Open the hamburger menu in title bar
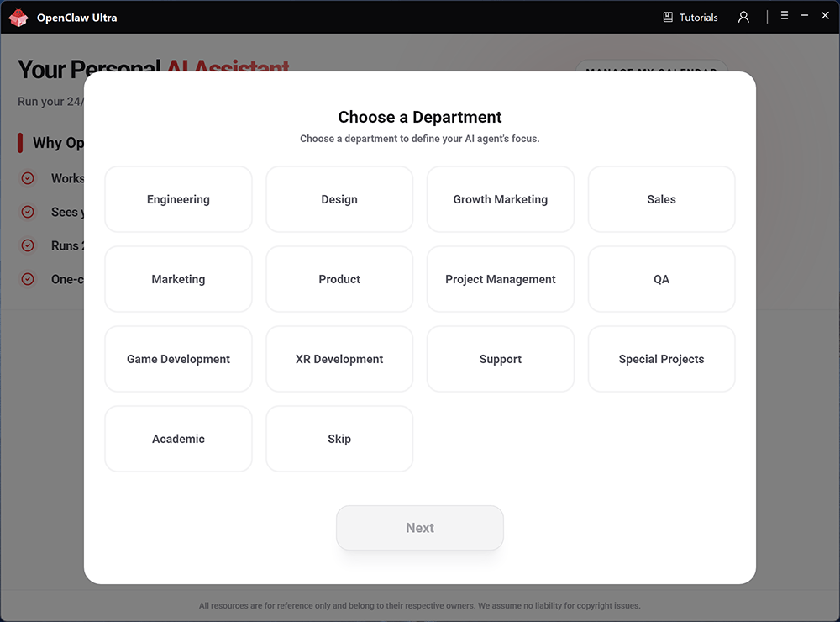The image size is (840, 622). click(x=785, y=15)
